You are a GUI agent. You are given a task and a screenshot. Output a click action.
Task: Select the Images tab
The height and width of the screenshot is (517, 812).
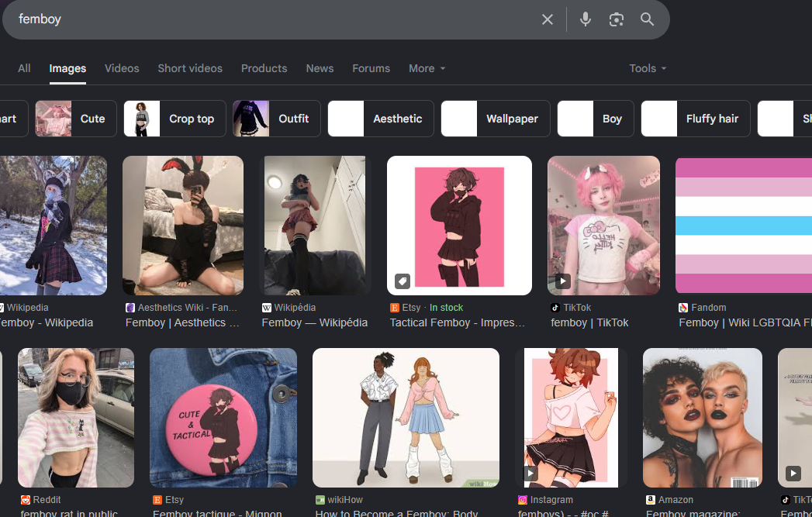(67, 68)
